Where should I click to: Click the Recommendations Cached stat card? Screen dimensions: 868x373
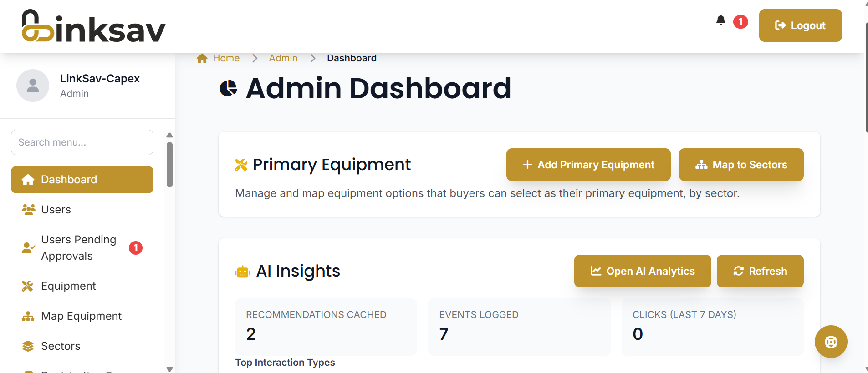326,327
